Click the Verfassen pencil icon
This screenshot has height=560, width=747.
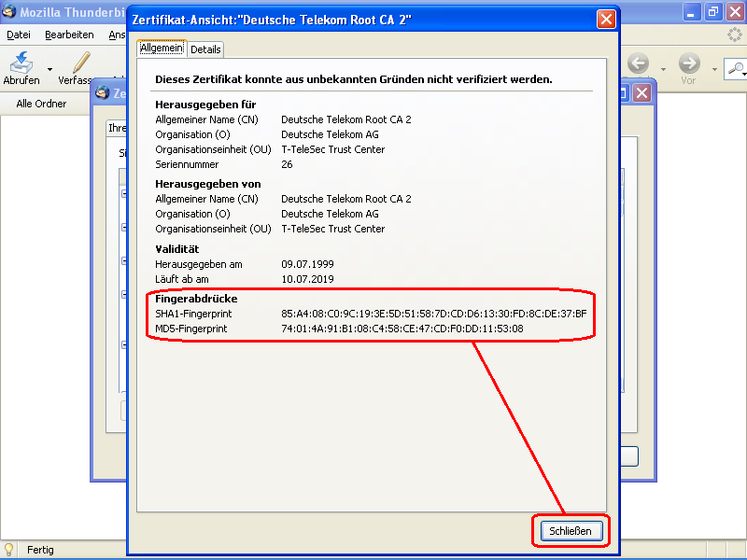81,63
